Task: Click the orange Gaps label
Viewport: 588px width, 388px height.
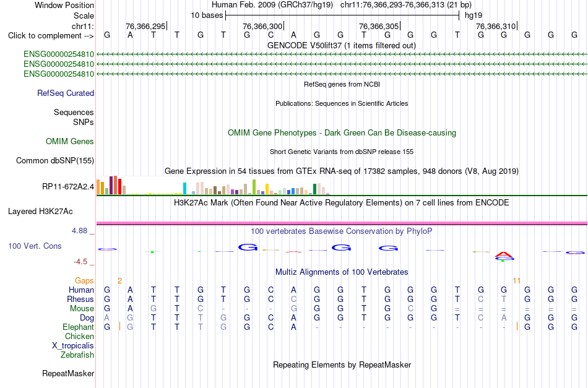Action: point(84,281)
